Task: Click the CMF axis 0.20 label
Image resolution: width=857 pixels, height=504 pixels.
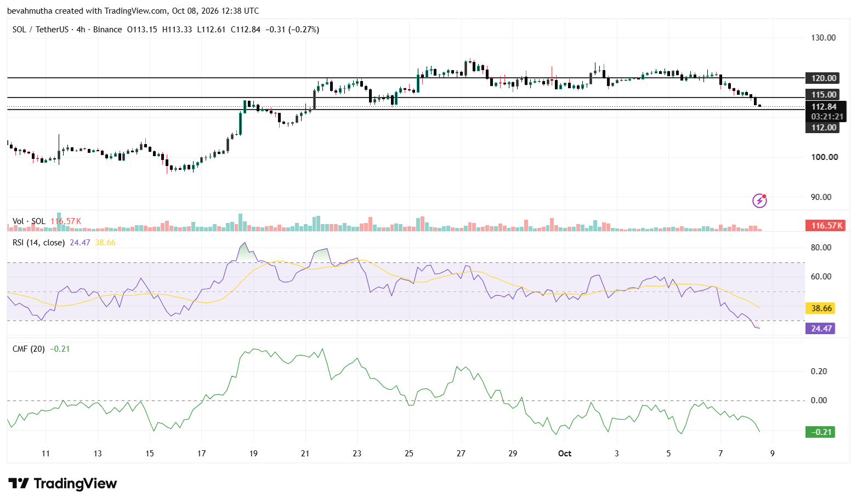Action: click(819, 371)
